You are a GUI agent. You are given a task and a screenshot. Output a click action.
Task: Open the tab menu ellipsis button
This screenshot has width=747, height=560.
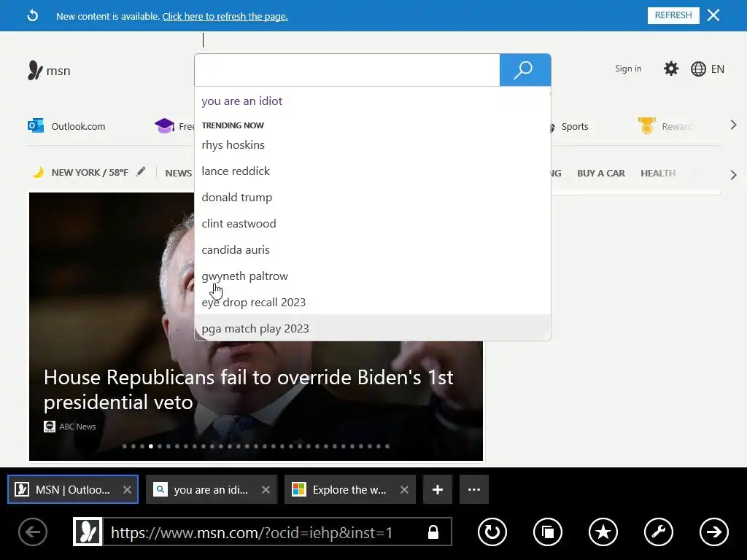coord(474,489)
